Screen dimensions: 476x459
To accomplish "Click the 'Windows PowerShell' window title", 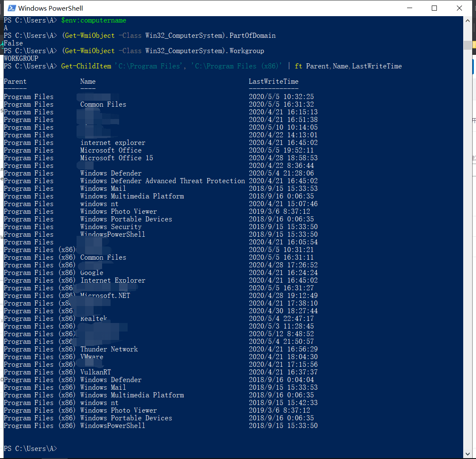I will 50,8.
